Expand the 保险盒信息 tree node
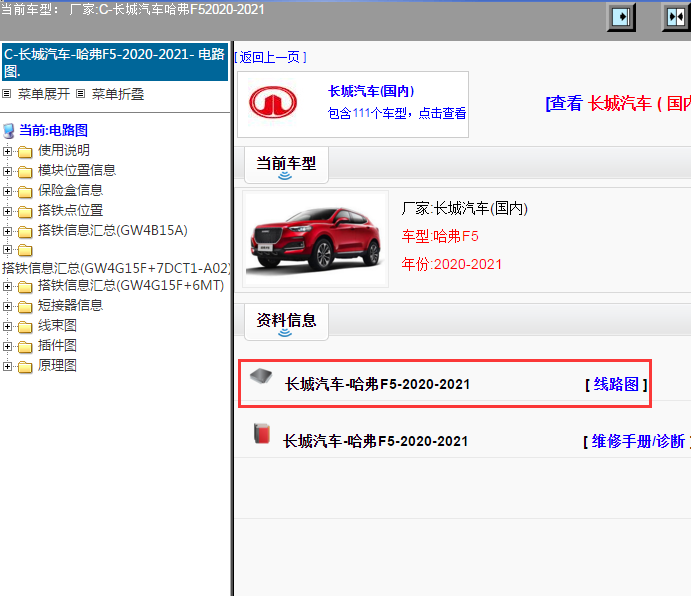Screen dimensions: 691x596 click(7, 191)
